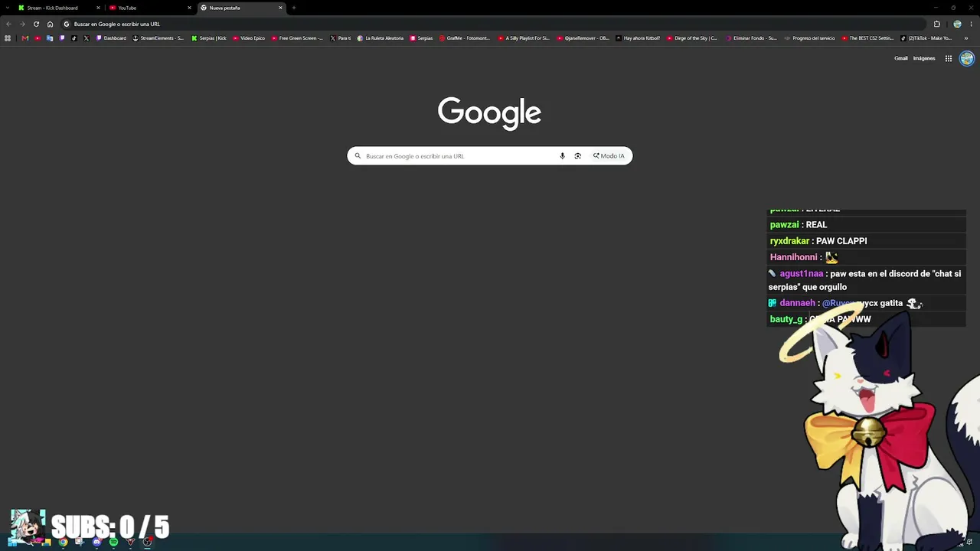The height and width of the screenshot is (551, 980).
Task: Open the tab search dropdown arrow
Action: pos(8,8)
